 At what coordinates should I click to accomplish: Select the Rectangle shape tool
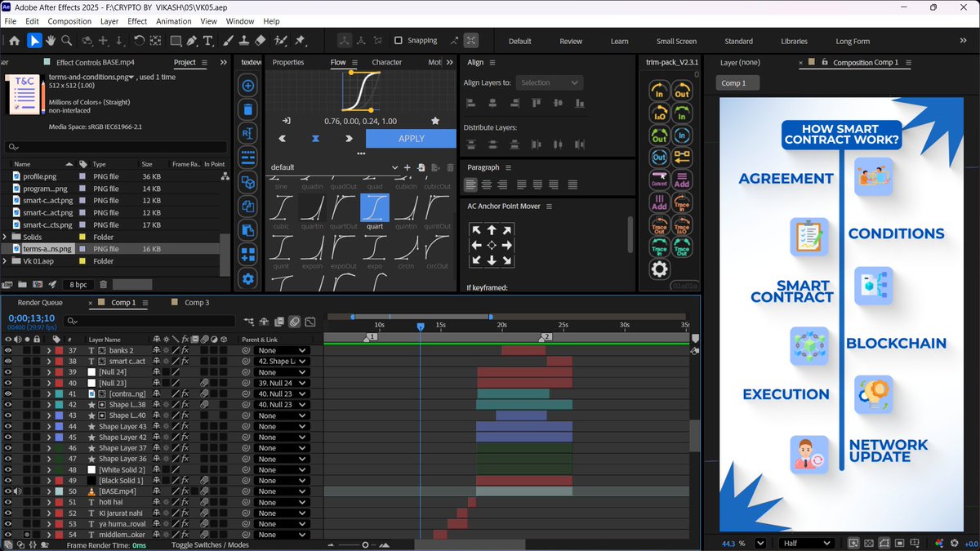[x=176, y=41]
